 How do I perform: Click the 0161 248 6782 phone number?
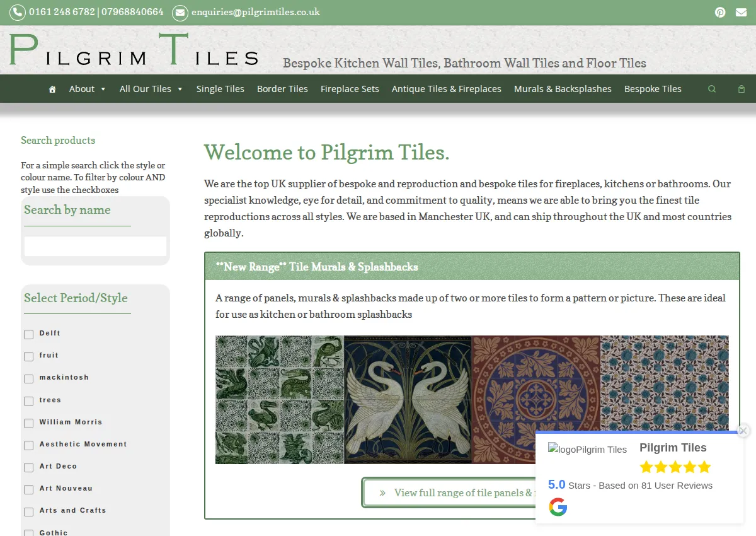pos(62,12)
